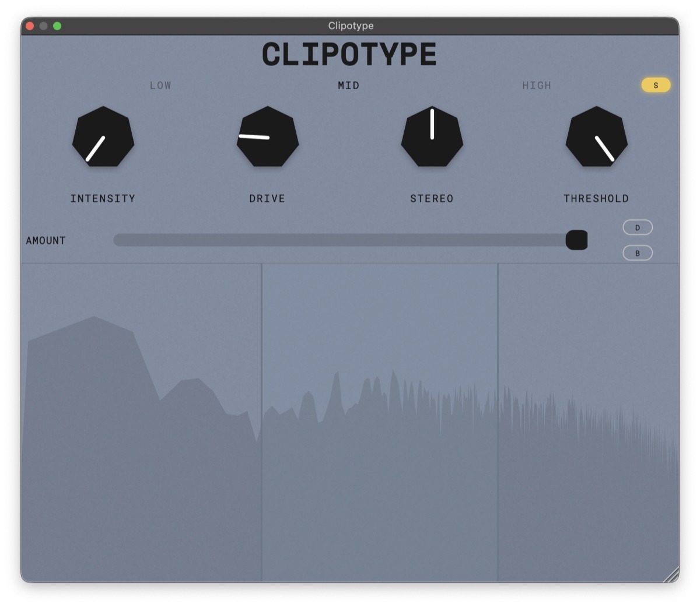Click the green zoom window button

[x=57, y=26]
